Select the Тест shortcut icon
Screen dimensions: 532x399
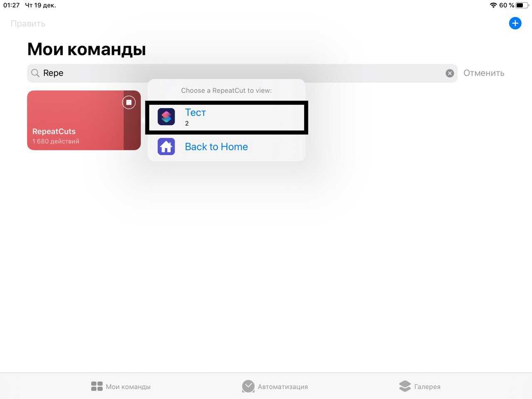coord(166,117)
